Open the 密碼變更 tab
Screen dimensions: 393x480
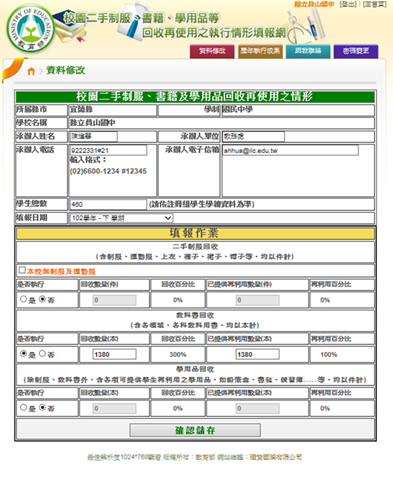(x=356, y=51)
